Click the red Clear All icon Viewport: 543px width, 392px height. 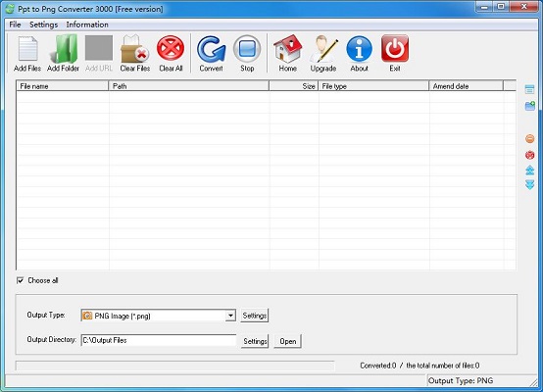(171, 48)
